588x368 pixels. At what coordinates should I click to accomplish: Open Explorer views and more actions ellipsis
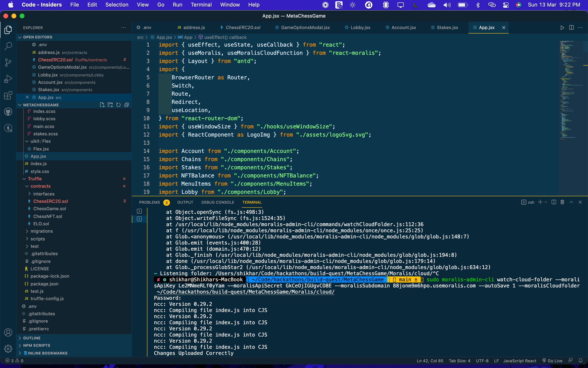pos(124,28)
